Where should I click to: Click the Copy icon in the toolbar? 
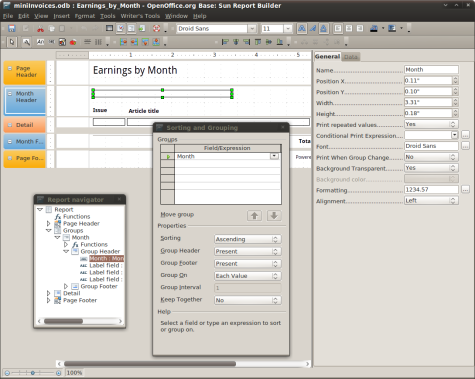[52, 29]
